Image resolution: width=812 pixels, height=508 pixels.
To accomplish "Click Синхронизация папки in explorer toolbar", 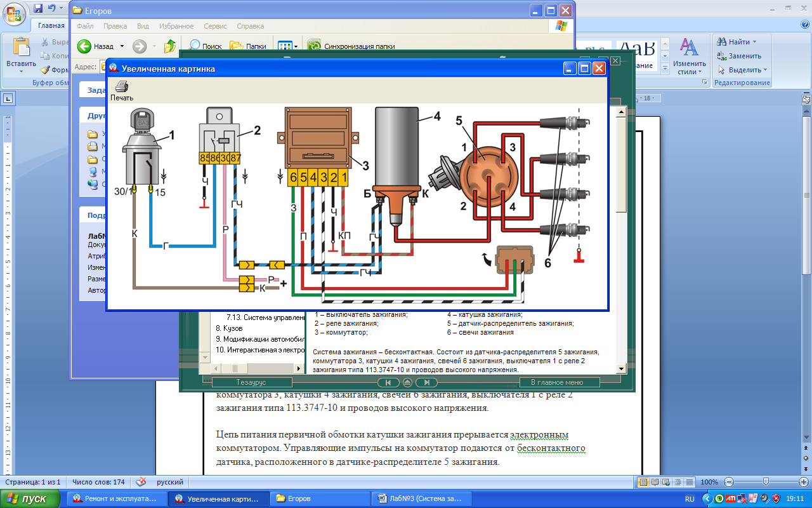I will tap(351, 46).
